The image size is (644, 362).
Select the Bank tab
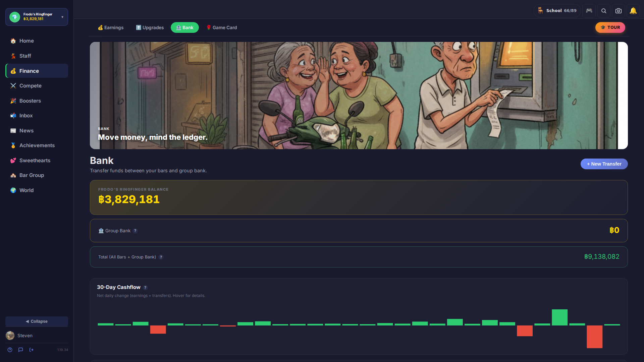point(185,27)
